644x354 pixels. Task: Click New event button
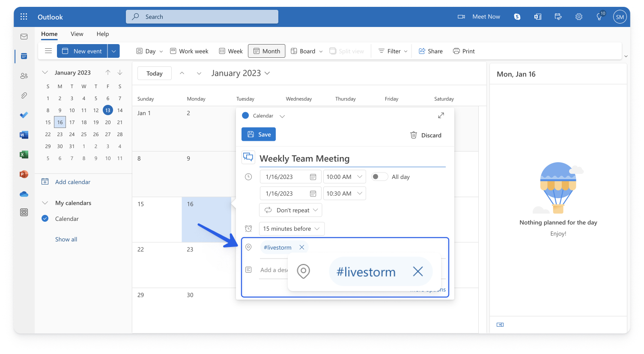pyautogui.click(x=82, y=51)
